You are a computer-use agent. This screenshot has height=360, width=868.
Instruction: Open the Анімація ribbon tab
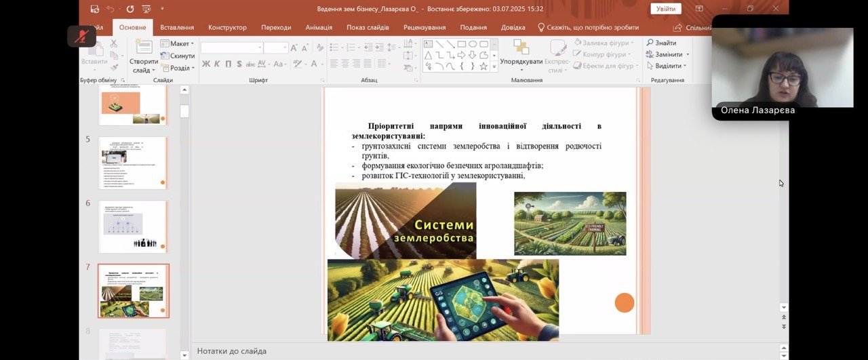point(319,27)
